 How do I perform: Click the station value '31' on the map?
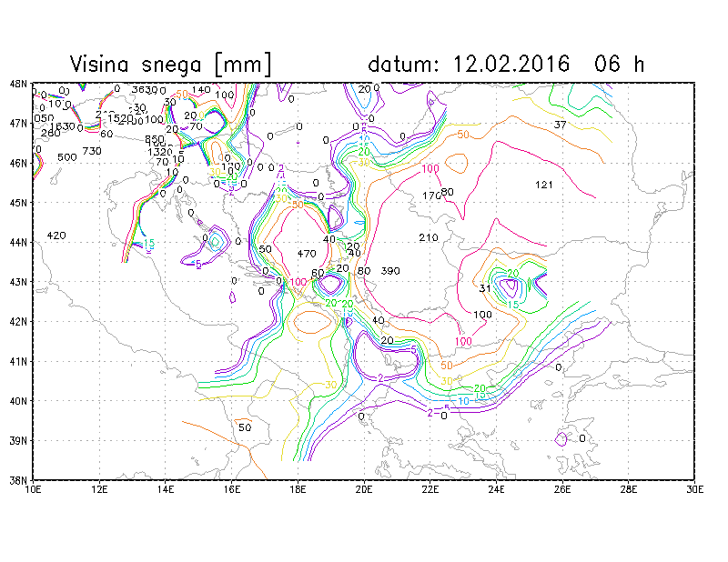click(x=485, y=288)
